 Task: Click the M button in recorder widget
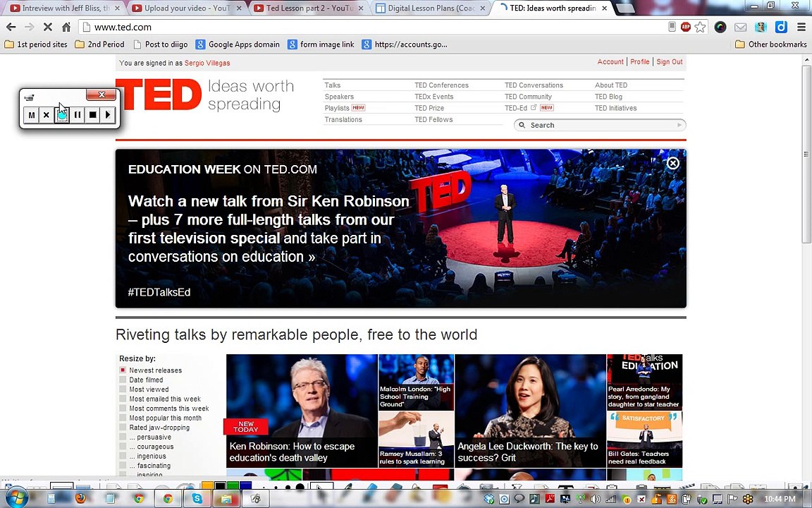[x=32, y=114]
